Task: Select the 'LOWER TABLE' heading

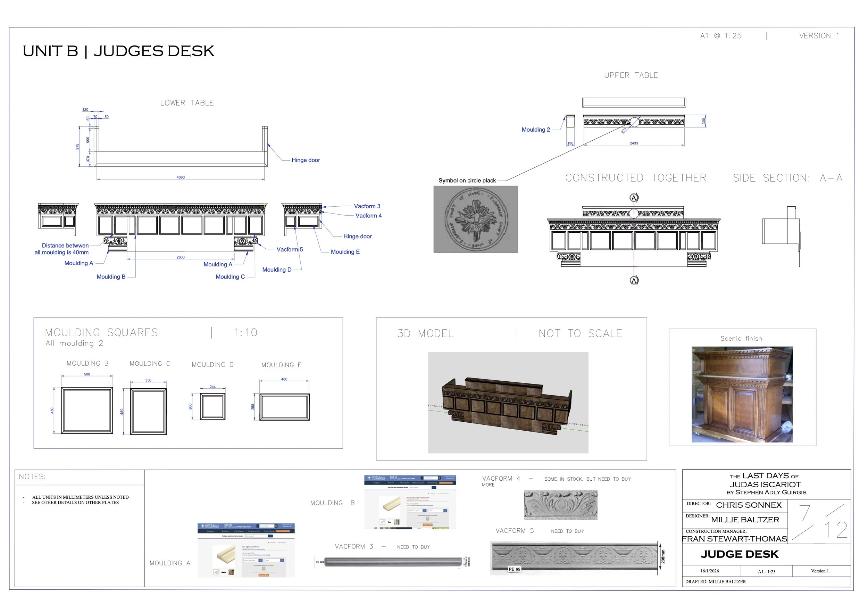Action: point(187,103)
